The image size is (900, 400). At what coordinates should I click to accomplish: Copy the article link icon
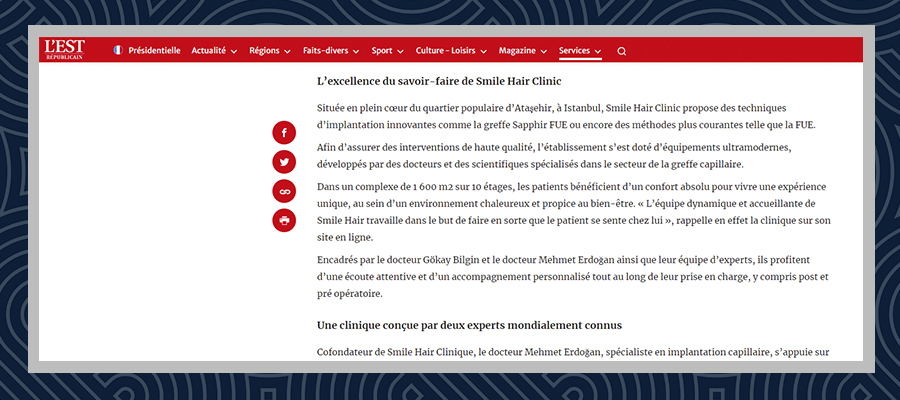click(284, 191)
